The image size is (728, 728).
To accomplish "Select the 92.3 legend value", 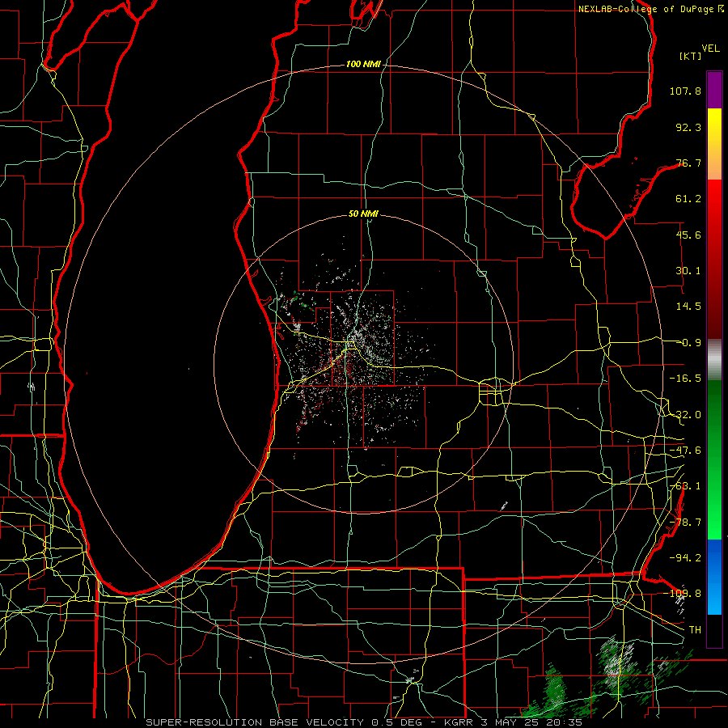I will [x=688, y=127].
